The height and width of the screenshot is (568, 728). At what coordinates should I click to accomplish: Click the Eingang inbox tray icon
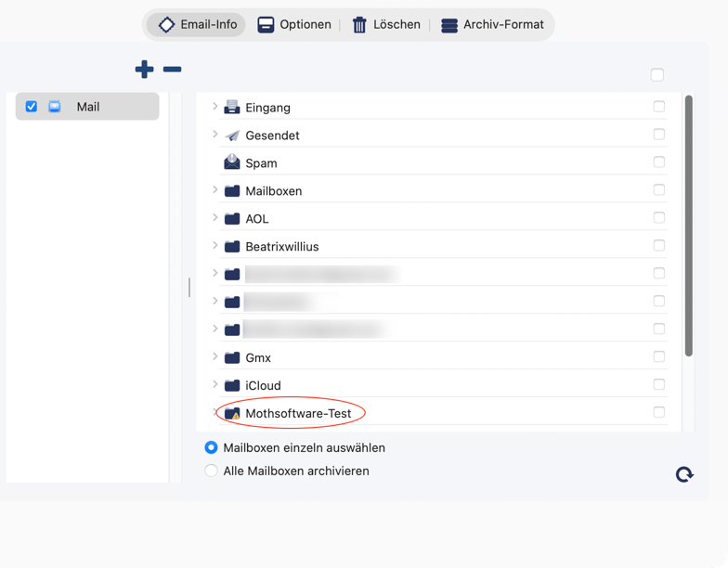click(232, 108)
